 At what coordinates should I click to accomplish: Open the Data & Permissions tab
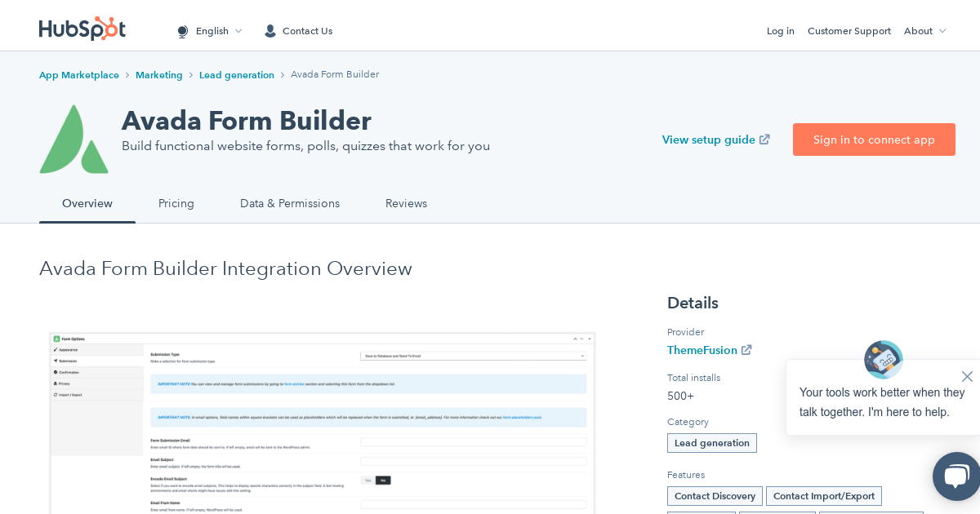290,203
